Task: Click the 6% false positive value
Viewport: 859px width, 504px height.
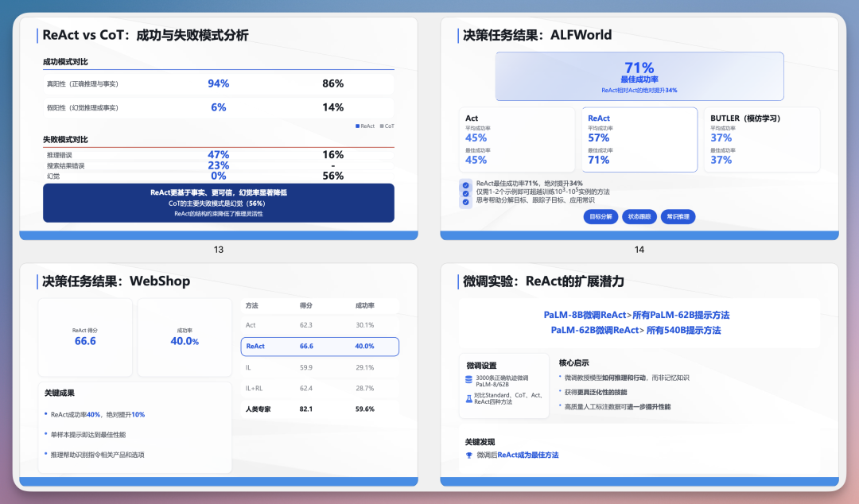Action: [219, 107]
